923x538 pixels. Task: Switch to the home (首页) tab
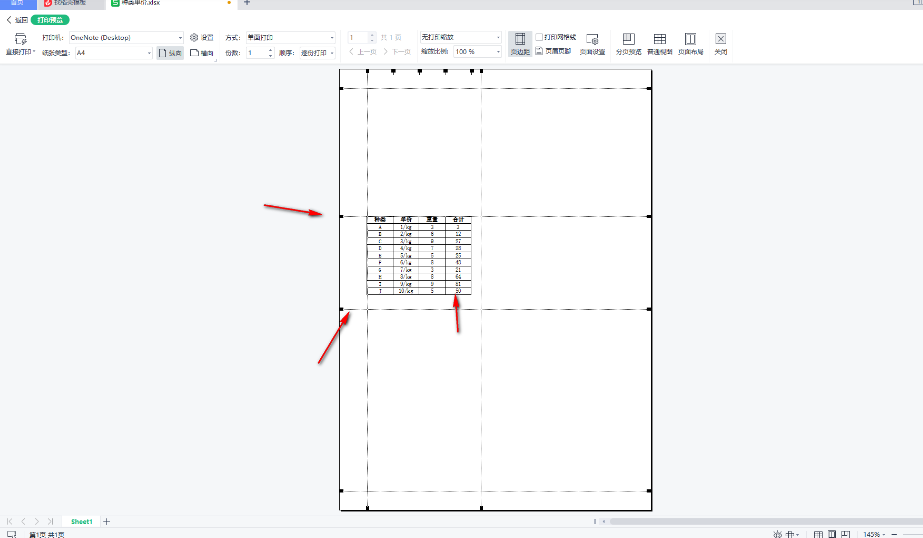pos(18,3)
